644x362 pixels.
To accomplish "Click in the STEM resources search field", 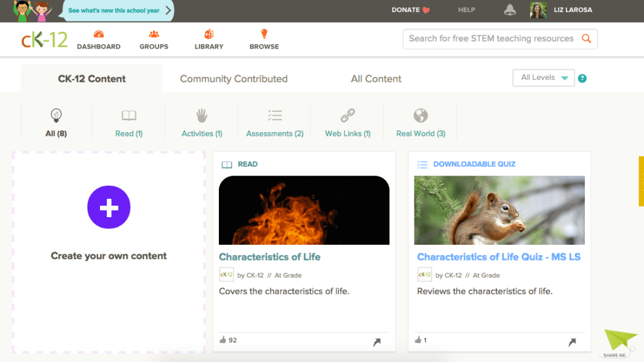I will pos(491,38).
